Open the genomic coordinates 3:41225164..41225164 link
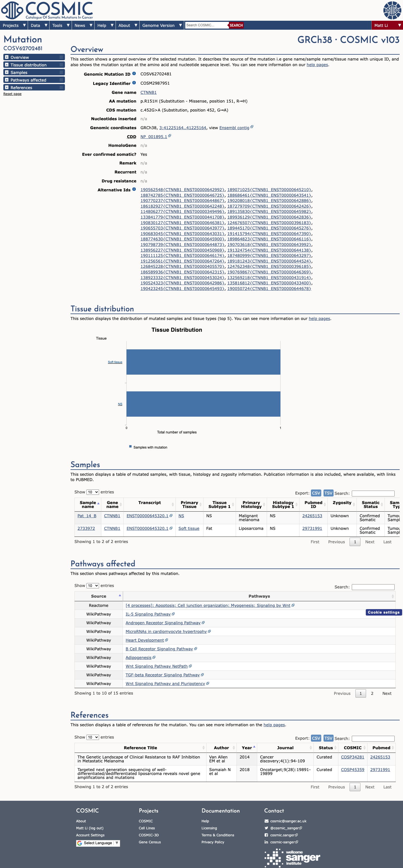 (182, 128)
